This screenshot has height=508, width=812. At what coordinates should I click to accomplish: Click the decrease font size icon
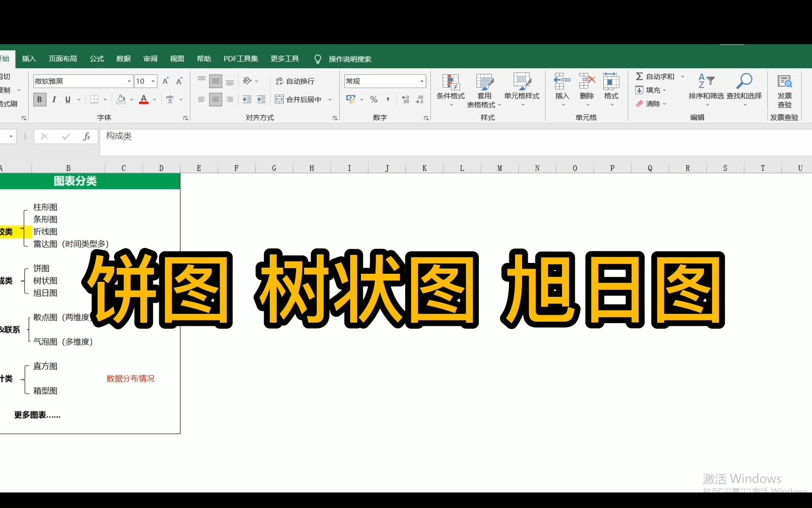coord(179,81)
